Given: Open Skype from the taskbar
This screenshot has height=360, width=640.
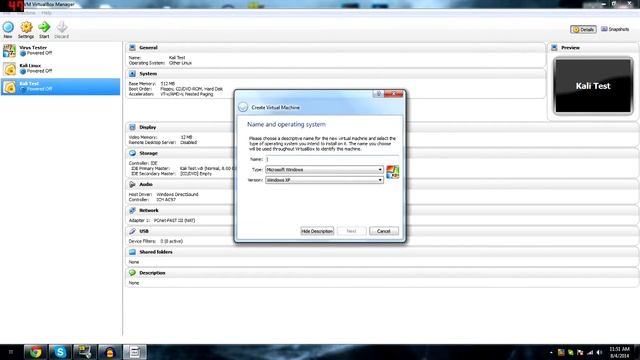Looking at the screenshot, I should [60, 352].
